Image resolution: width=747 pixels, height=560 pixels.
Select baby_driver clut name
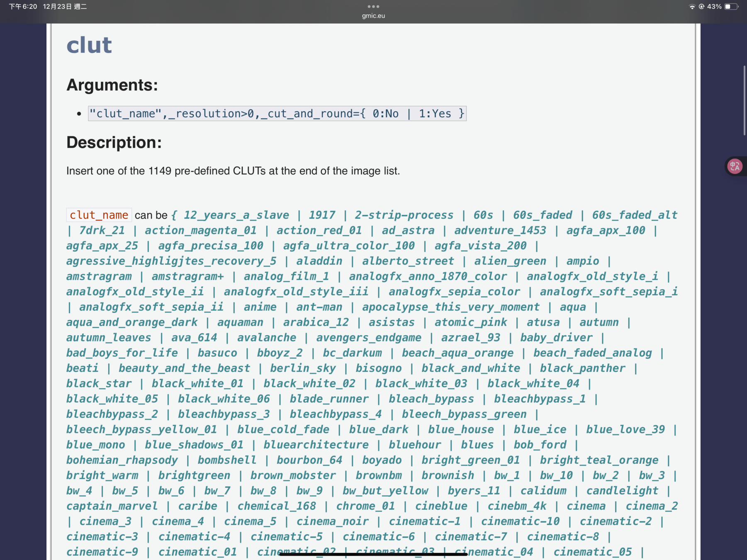coord(557,338)
